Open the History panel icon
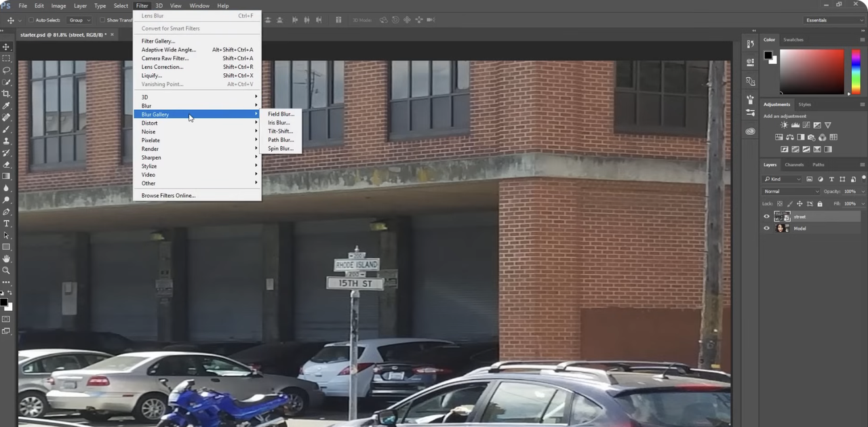 pos(750,44)
